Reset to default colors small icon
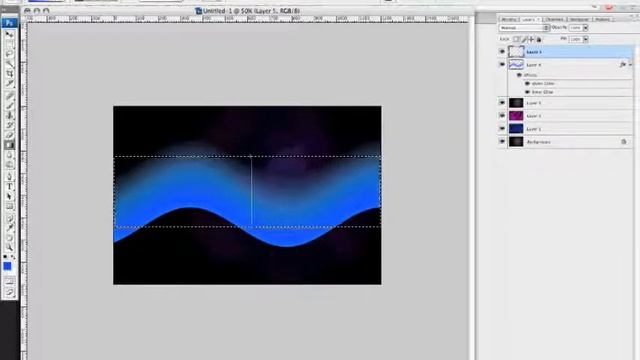This screenshot has height=360, width=640. (5, 257)
